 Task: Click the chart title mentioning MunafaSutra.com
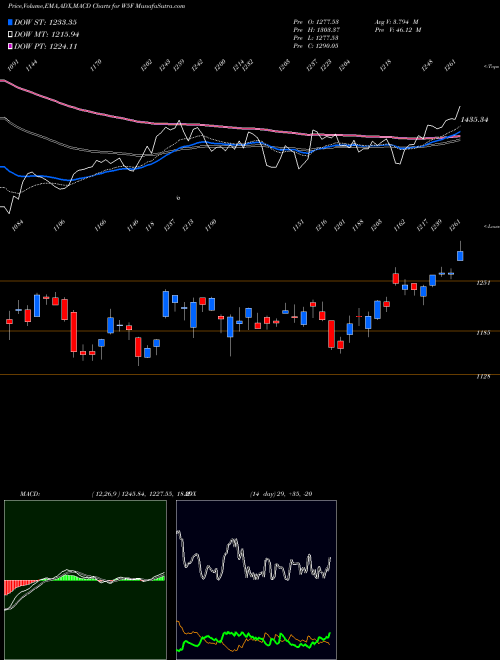96,6
